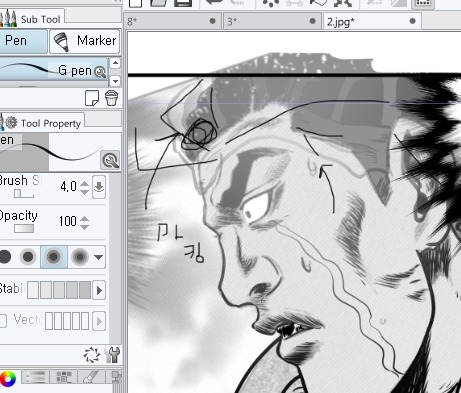Image resolution: width=461 pixels, height=393 pixels.
Task: Open brush size dynamics settings button
Action: coord(99,187)
